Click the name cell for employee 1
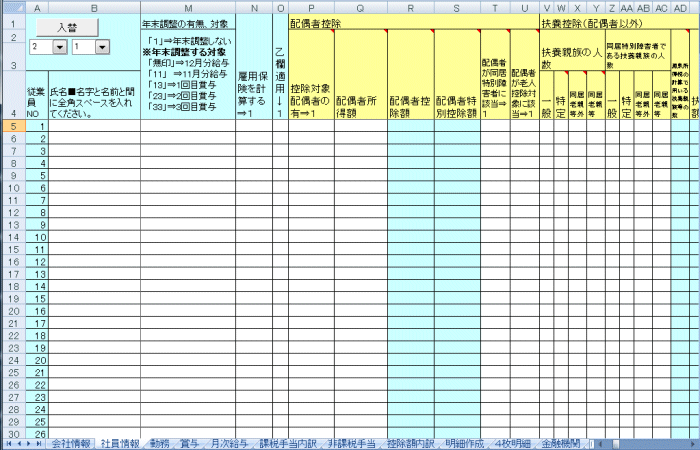This screenshot has width=700, height=450. click(93, 126)
